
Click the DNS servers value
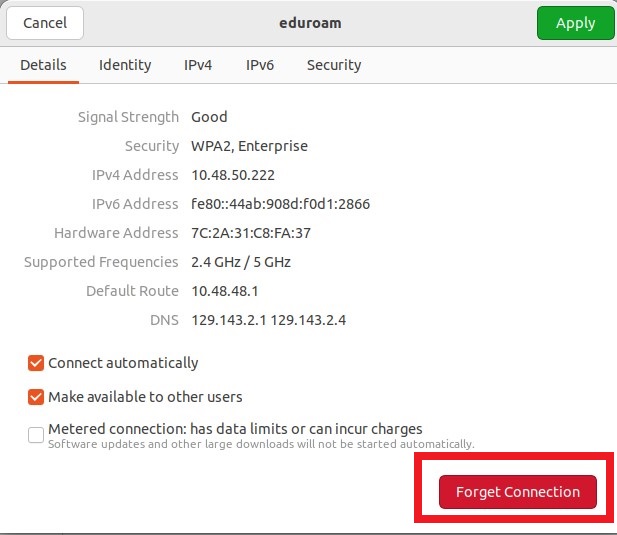click(x=268, y=320)
